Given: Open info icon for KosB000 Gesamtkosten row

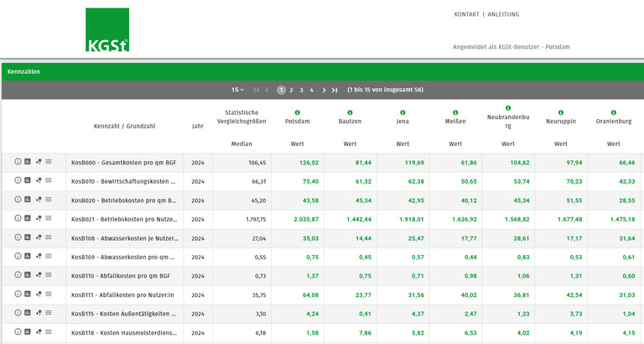Looking at the screenshot, I should 18,162.
